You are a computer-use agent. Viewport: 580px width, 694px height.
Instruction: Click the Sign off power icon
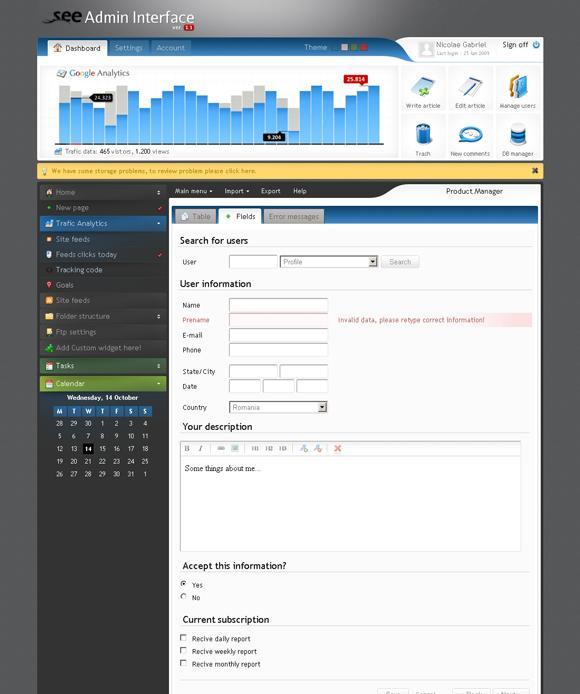[536, 45]
